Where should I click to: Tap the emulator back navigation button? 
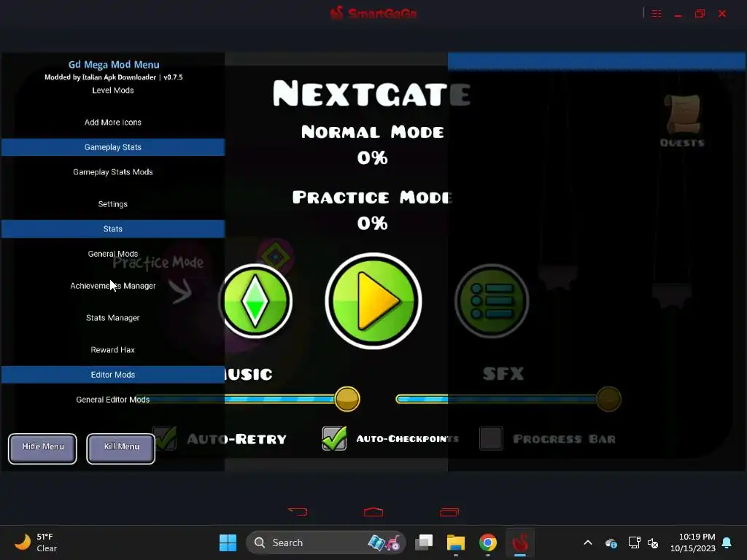[x=298, y=512]
